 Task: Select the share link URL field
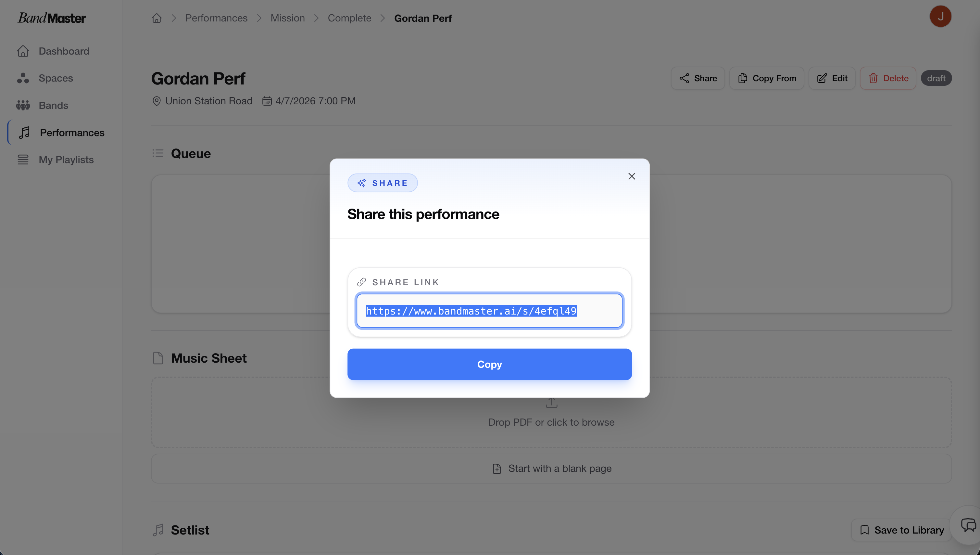[489, 311]
